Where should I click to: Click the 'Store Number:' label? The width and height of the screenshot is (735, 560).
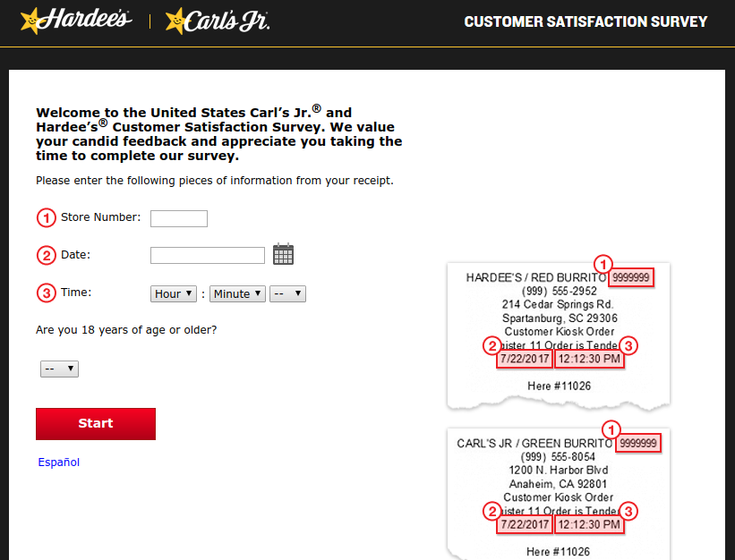(101, 217)
